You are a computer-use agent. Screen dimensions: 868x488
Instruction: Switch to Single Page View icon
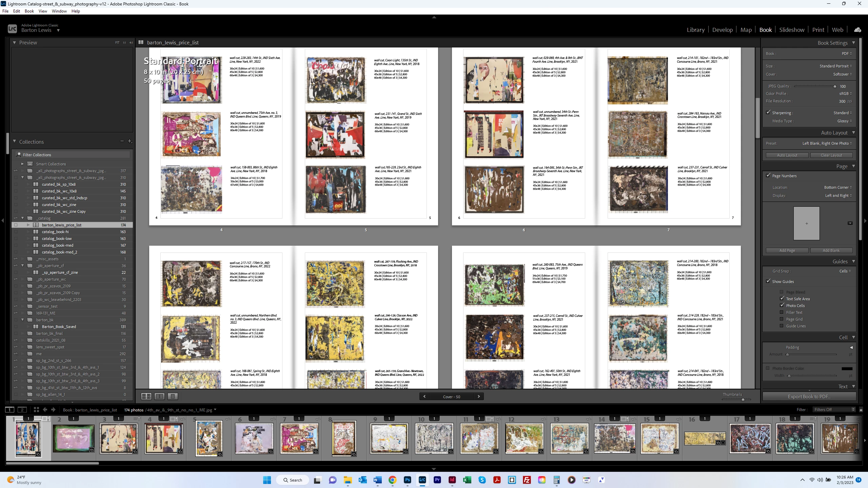point(173,396)
